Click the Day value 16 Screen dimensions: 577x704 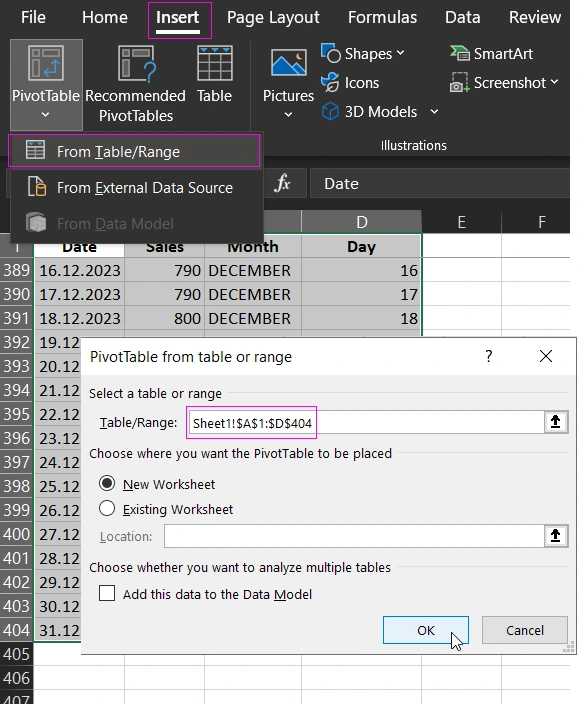[361, 270]
